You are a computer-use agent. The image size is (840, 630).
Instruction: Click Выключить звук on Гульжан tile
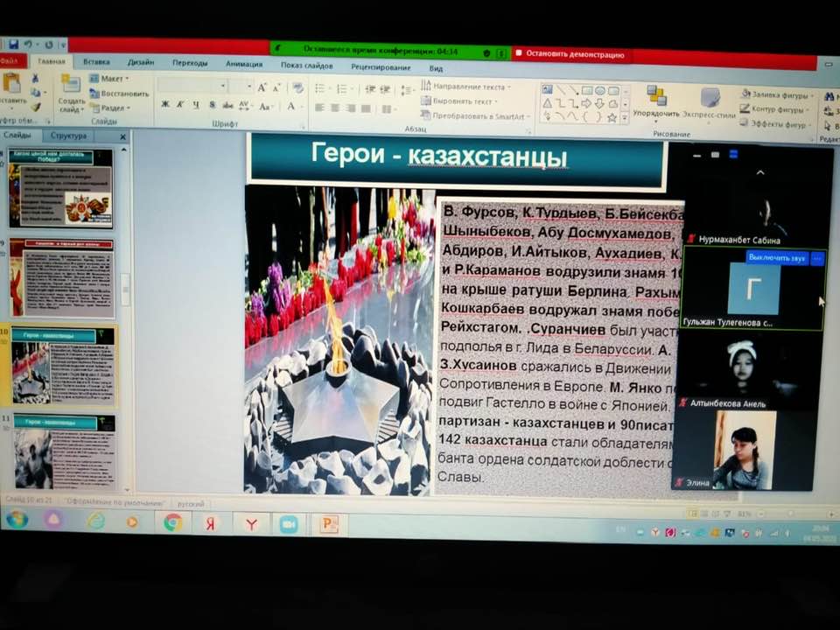click(777, 257)
